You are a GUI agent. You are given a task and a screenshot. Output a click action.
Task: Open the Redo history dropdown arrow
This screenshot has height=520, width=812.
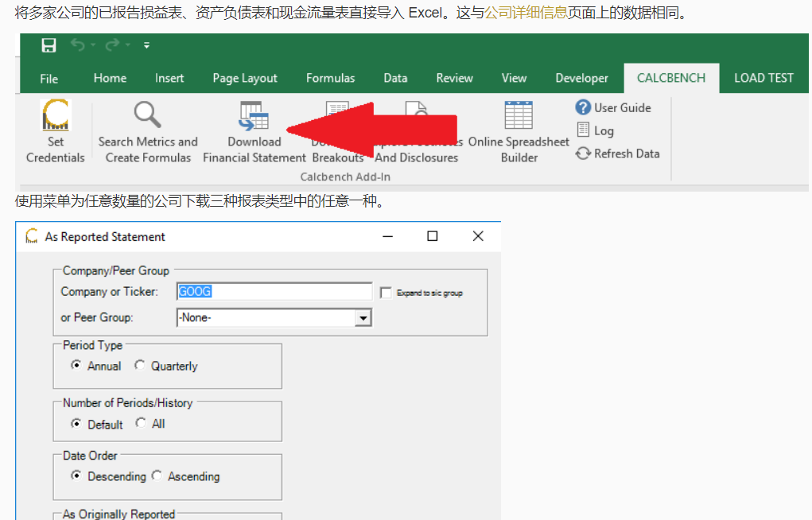pyautogui.click(x=128, y=45)
